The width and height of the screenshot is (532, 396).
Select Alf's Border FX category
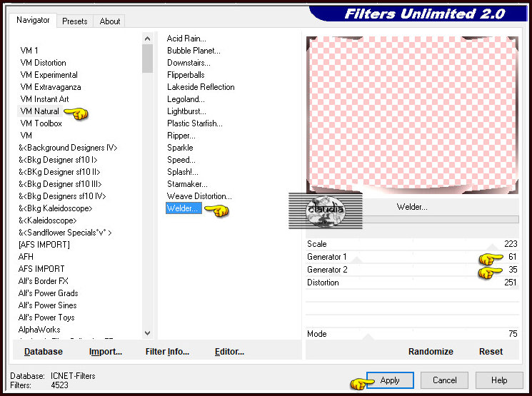click(x=43, y=281)
